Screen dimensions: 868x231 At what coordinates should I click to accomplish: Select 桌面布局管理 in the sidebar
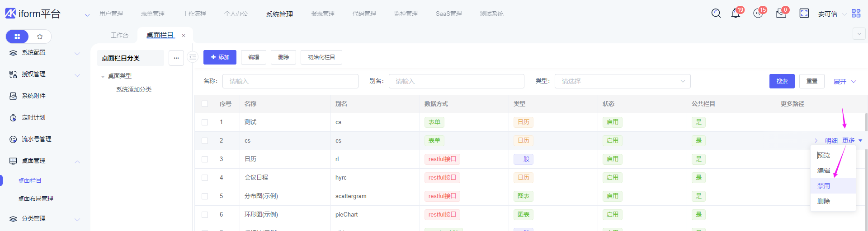36,199
